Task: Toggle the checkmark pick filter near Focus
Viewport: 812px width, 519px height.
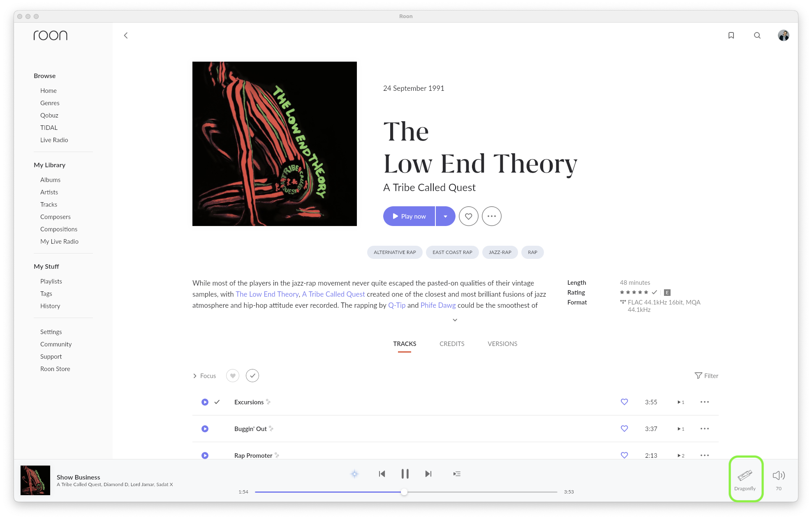Action: [252, 376]
